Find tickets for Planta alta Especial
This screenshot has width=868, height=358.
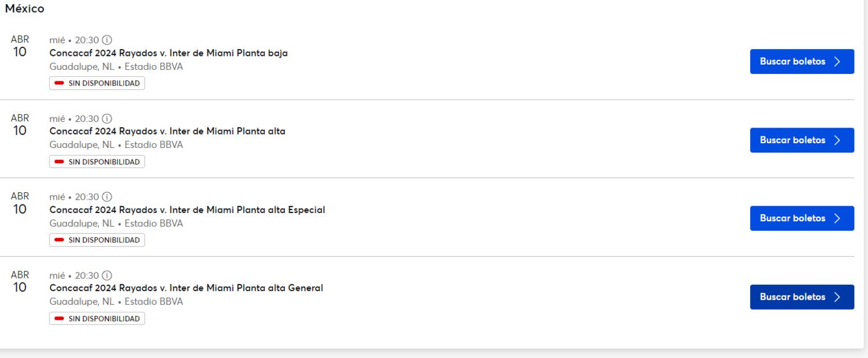[802, 219]
